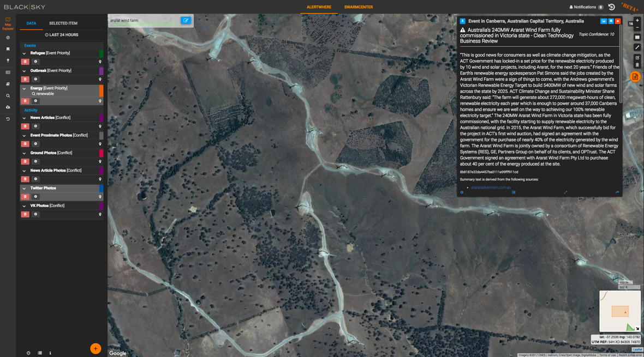Switch to the Selected Item tab
The height and width of the screenshot is (357, 644).
coord(63,23)
